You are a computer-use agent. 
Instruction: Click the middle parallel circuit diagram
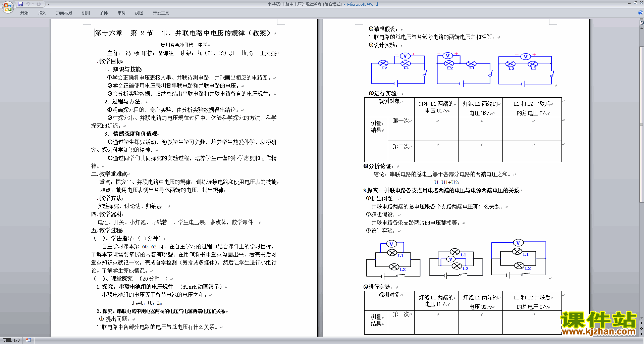456,264
